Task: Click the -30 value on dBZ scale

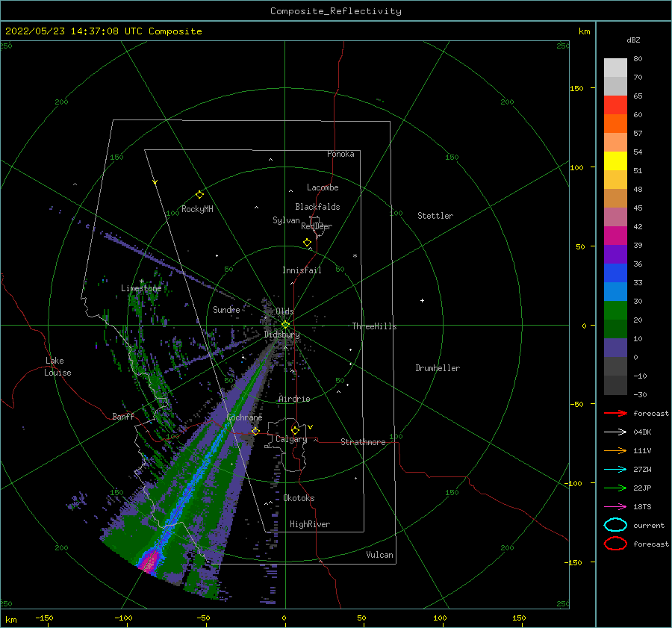Action: (640, 394)
